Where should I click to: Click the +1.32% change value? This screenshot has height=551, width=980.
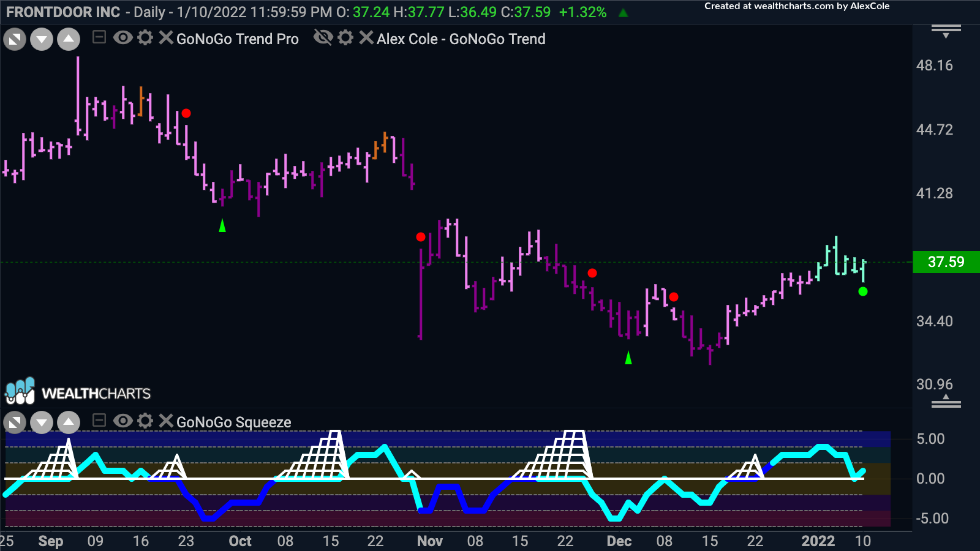click(582, 12)
